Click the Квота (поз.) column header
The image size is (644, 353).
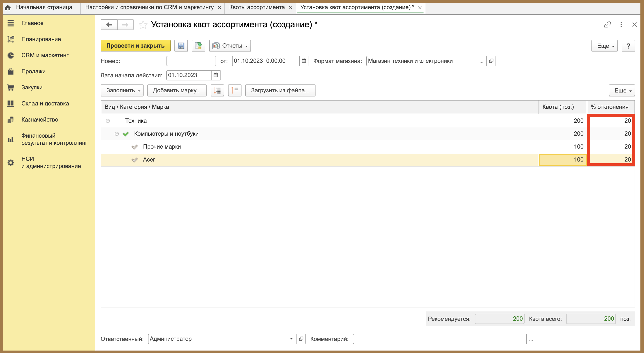[563, 107]
